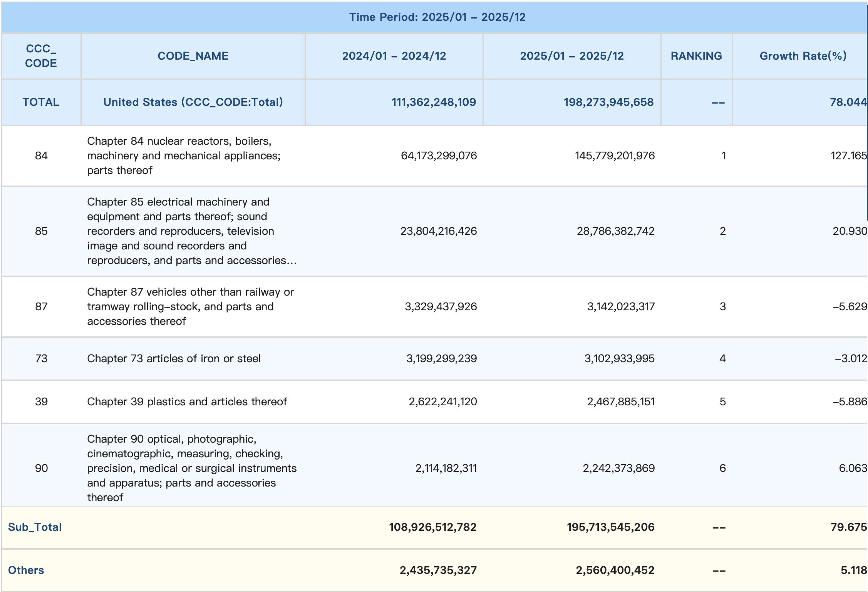Image resolution: width=868 pixels, height=592 pixels.
Task: Click the CCC_CODE column header
Action: 41,56
